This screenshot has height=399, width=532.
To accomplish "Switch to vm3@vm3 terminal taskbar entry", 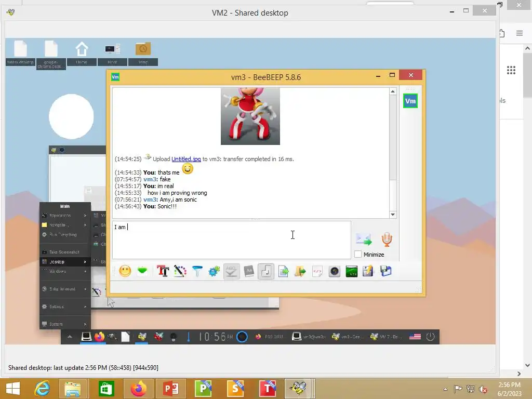I will [309, 337].
